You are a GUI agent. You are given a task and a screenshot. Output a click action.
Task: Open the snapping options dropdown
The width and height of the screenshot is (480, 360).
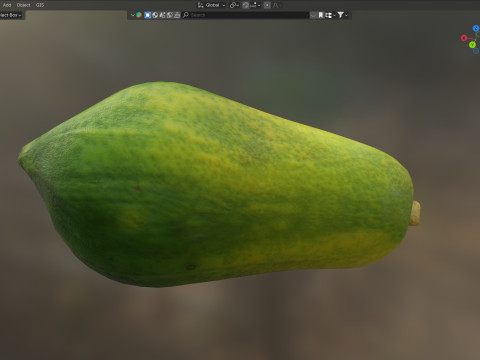point(255,5)
